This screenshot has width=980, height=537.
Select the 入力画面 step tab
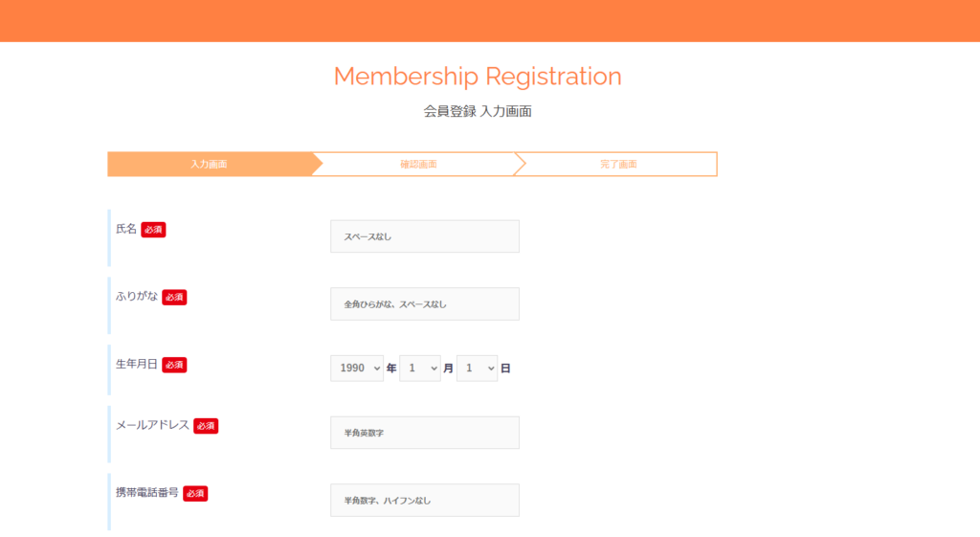[x=209, y=165]
